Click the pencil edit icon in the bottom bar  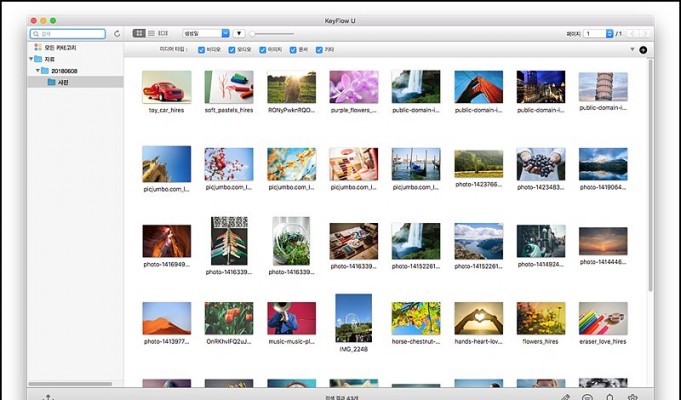(565, 397)
